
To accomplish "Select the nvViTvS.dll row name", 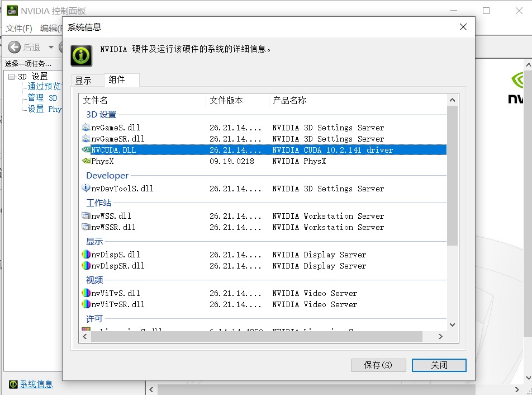I will coord(116,293).
